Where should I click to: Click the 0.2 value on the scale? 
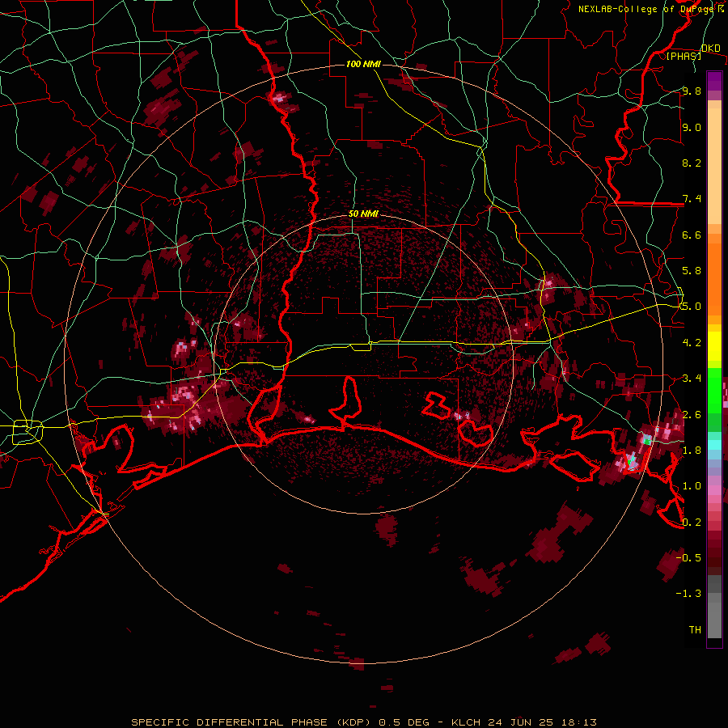pos(692,523)
